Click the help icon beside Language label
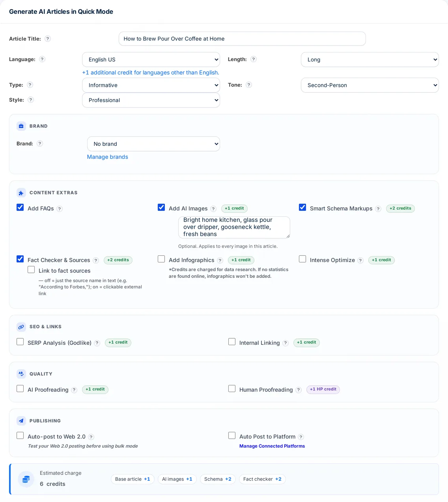 click(42, 59)
